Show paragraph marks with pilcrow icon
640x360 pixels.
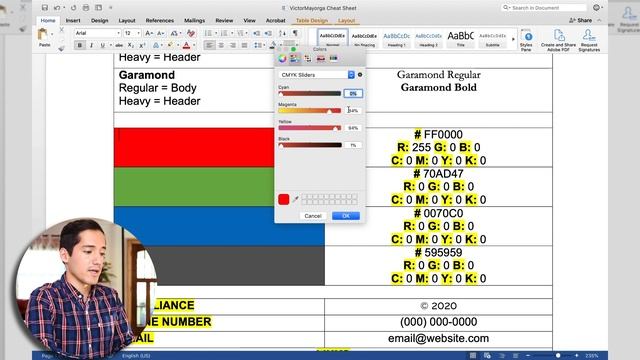pyautogui.click(x=295, y=33)
